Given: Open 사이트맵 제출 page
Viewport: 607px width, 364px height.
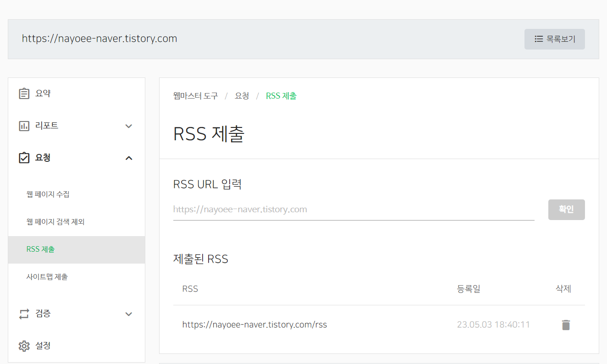Looking at the screenshot, I should [47, 277].
